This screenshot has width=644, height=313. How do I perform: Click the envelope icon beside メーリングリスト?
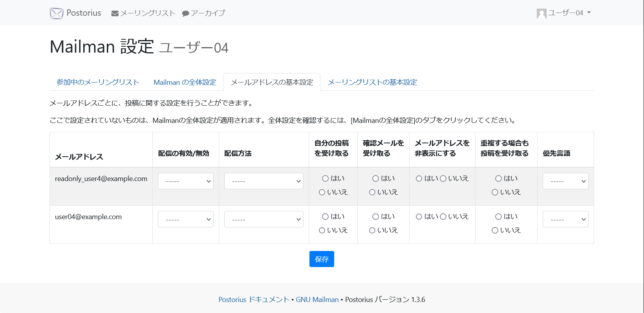[115, 13]
